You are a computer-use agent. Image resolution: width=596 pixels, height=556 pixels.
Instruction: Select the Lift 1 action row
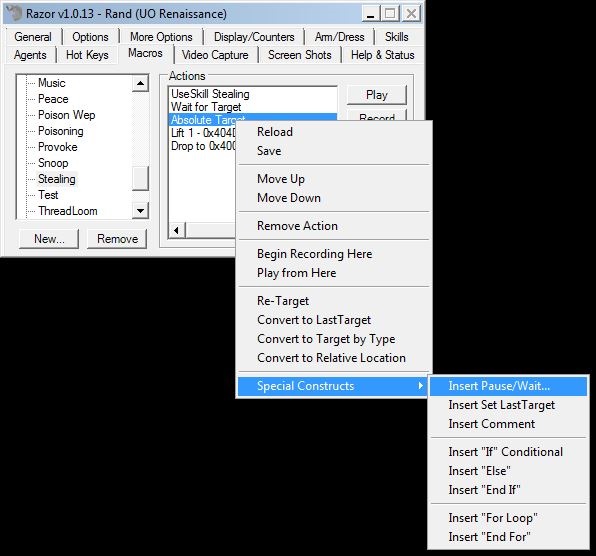203,133
